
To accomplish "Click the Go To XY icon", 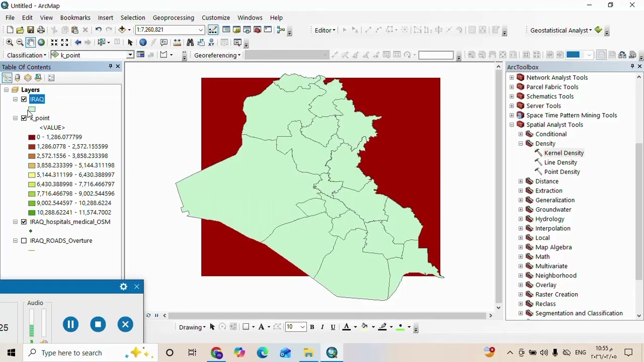I will [211, 43].
